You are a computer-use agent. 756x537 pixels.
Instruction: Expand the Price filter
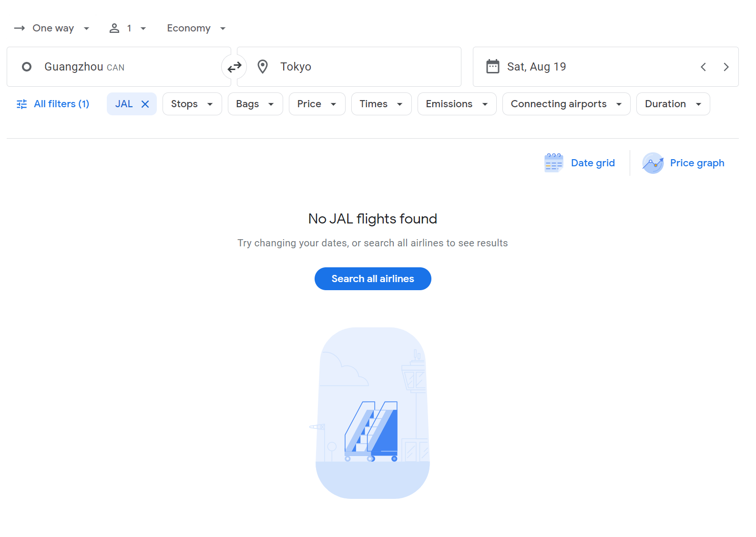[x=317, y=104]
